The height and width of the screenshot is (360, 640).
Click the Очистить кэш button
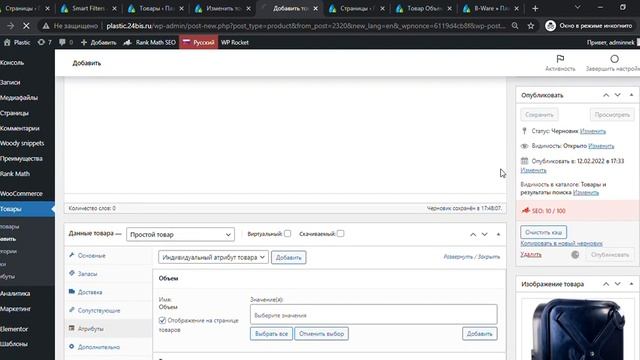point(544,232)
